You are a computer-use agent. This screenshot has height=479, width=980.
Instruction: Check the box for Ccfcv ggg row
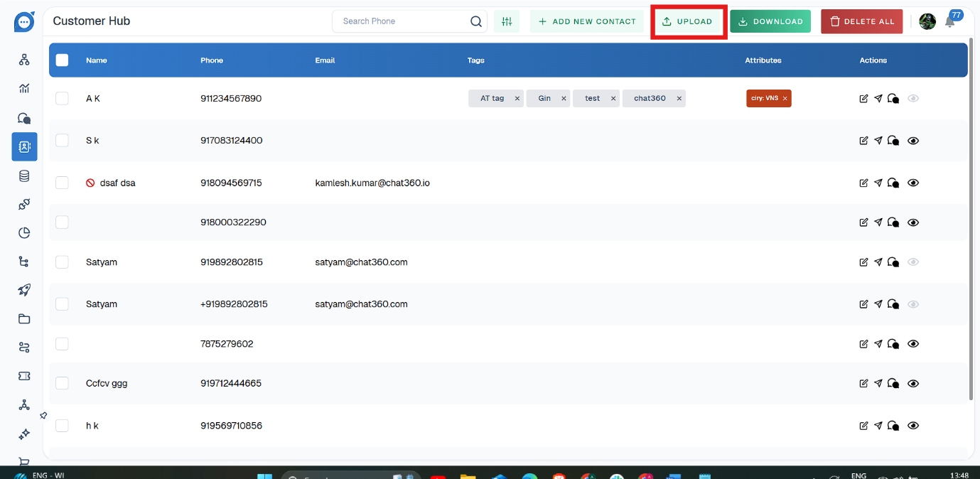point(62,383)
